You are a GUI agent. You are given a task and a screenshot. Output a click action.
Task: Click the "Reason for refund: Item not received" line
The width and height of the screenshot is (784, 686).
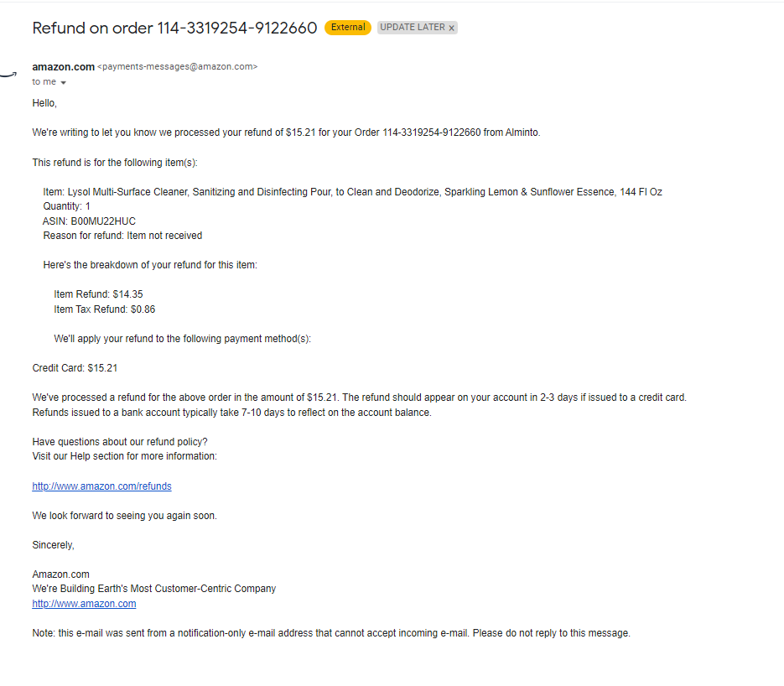[122, 236]
